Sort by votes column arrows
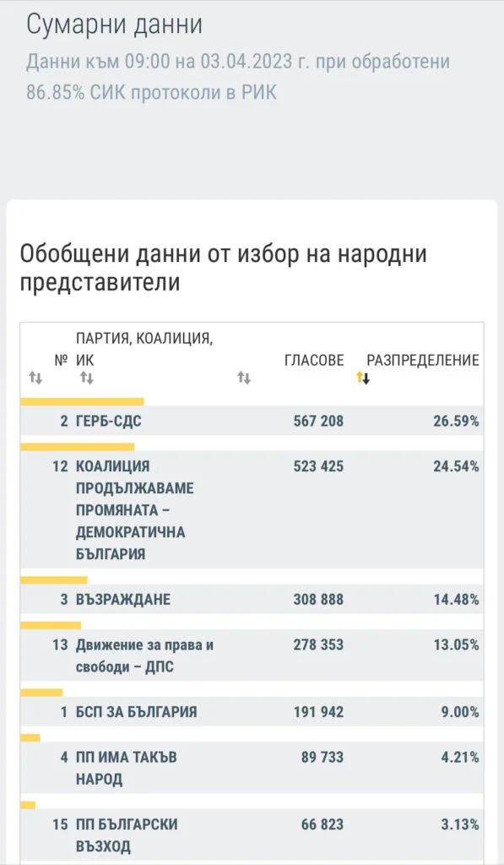 pyautogui.click(x=244, y=378)
